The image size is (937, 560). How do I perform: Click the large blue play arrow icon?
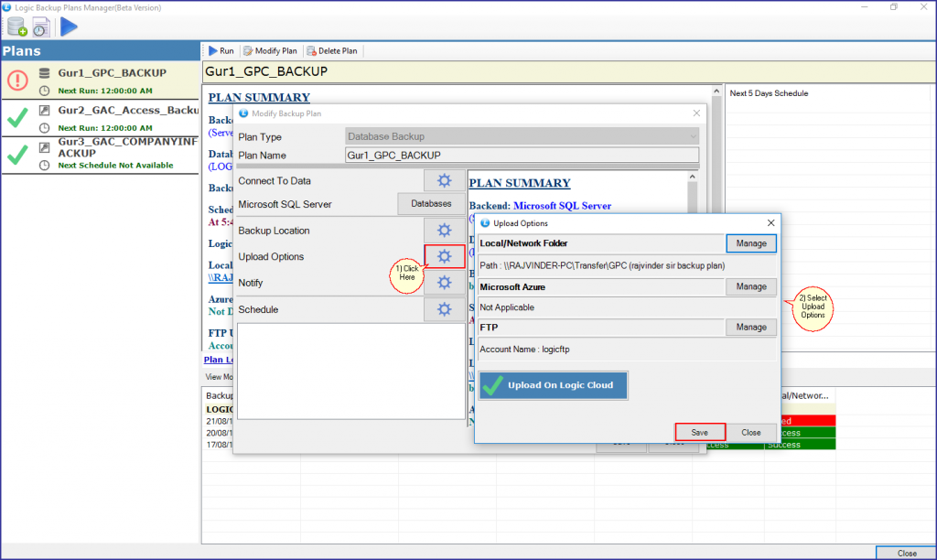tap(67, 26)
